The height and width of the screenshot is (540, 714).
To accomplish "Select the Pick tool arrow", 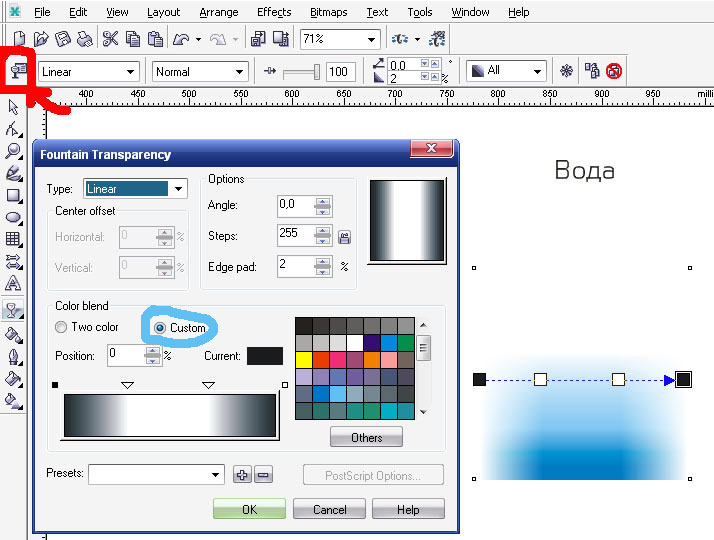I will (13, 107).
